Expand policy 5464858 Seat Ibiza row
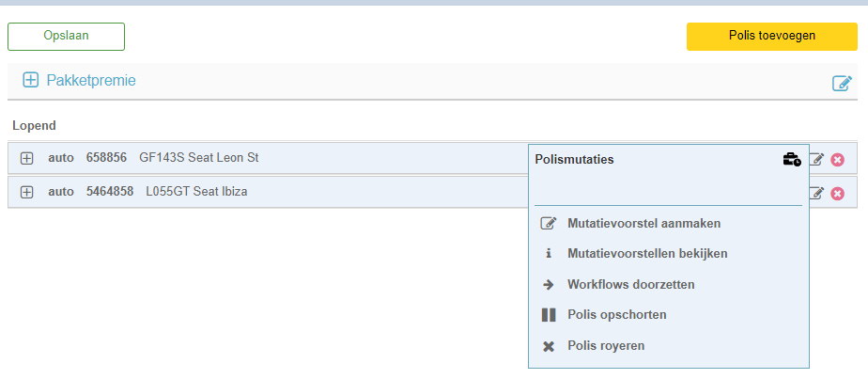868x379 pixels. tap(26, 192)
